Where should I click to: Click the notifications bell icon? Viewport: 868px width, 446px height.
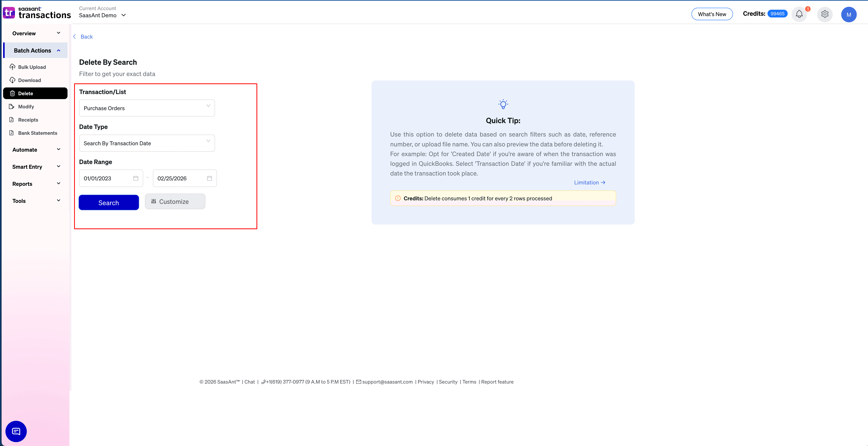[x=799, y=14]
